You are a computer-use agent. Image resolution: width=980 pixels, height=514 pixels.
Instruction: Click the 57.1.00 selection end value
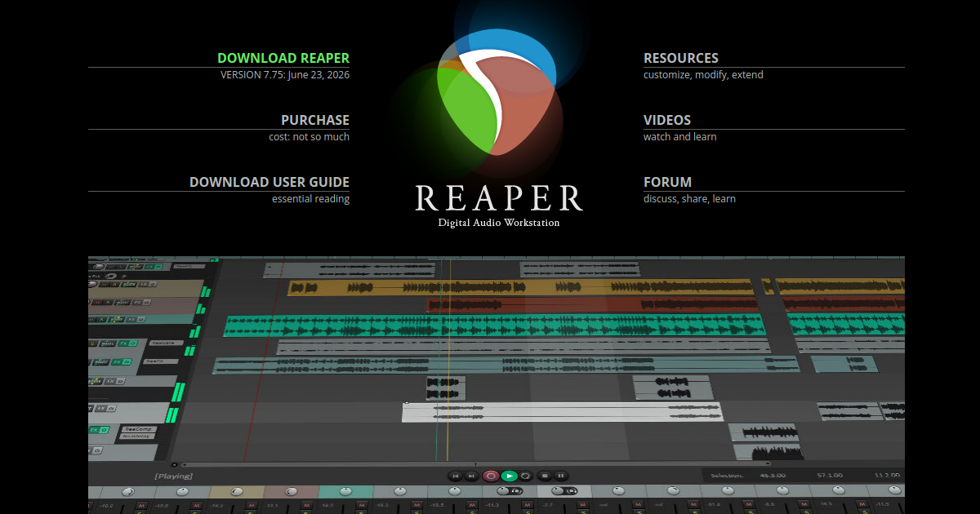click(x=829, y=475)
